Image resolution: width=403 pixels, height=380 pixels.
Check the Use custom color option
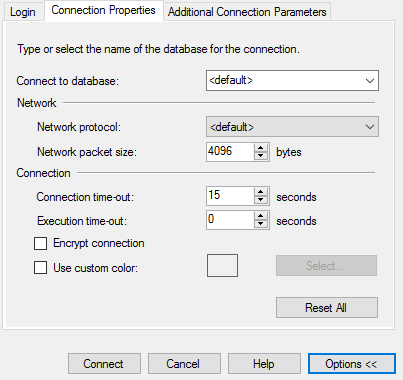(x=40, y=268)
